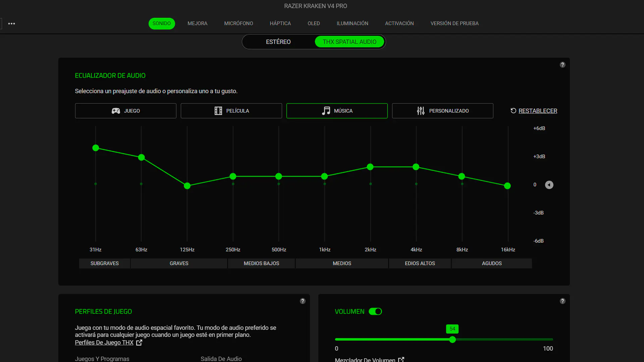The height and width of the screenshot is (362, 644).
Task: Select THX SPATIAL AUDIO mode
Action: click(350, 42)
